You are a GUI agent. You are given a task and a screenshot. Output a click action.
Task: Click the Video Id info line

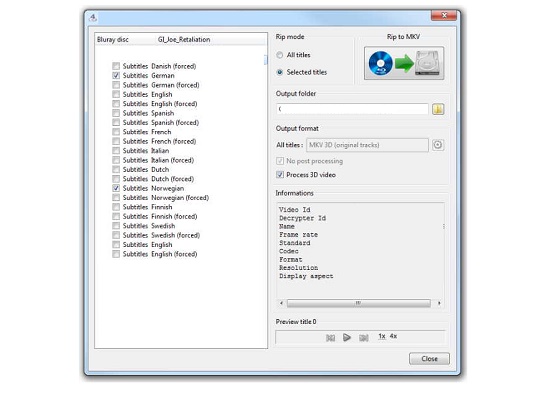point(295,209)
